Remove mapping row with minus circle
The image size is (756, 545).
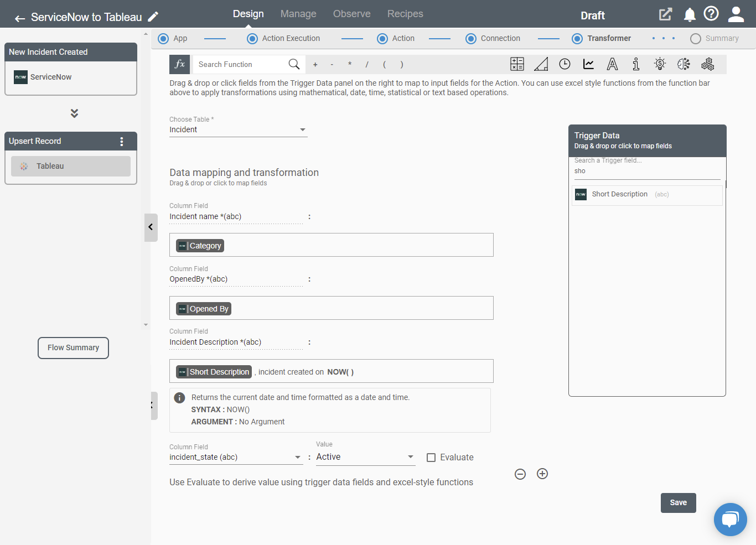(x=520, y=474)
